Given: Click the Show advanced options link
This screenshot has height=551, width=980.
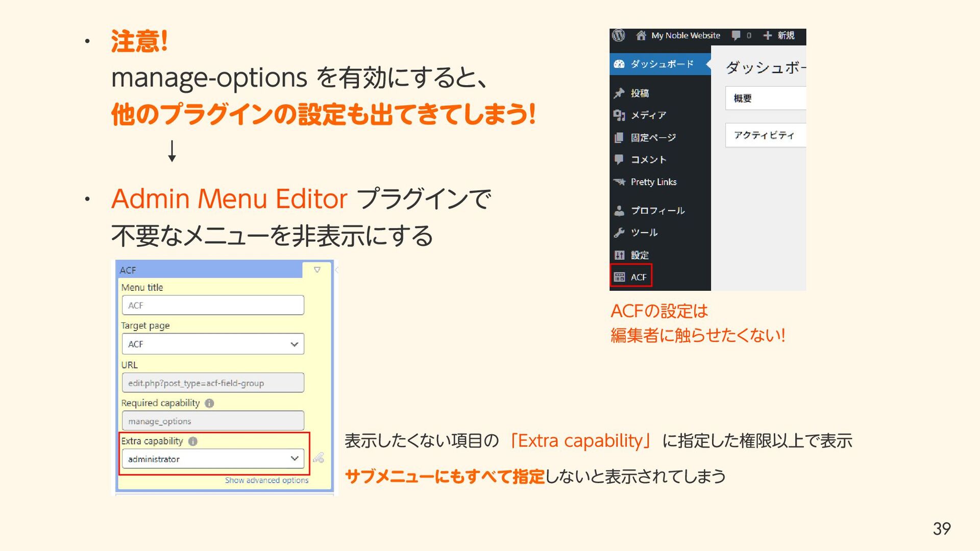Looking at the screenshot, I should coord(266,481).
